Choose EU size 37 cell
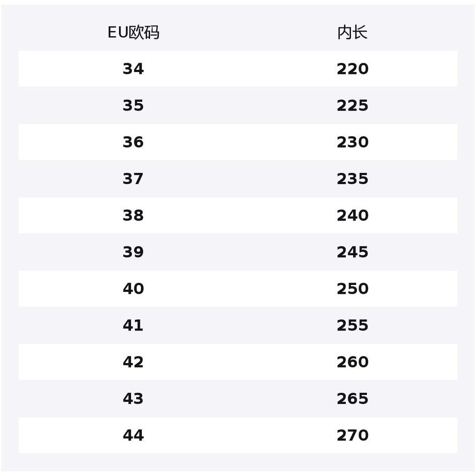476x476 pixels. pyautogui.click(x=133, y=179)
